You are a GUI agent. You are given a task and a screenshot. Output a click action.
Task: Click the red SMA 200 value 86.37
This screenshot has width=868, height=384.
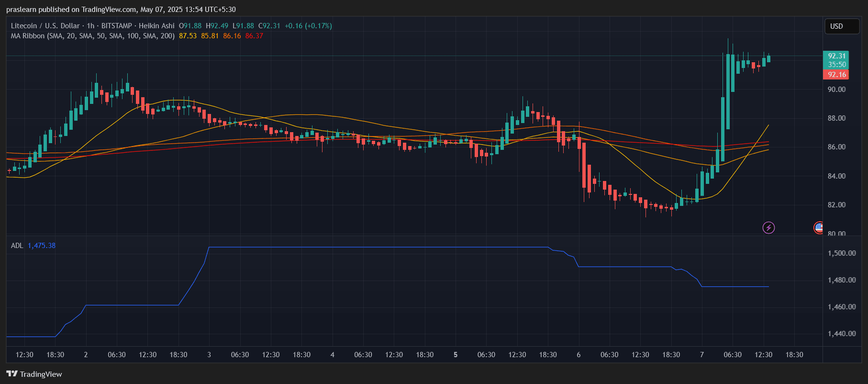click(x=254, y=36)
